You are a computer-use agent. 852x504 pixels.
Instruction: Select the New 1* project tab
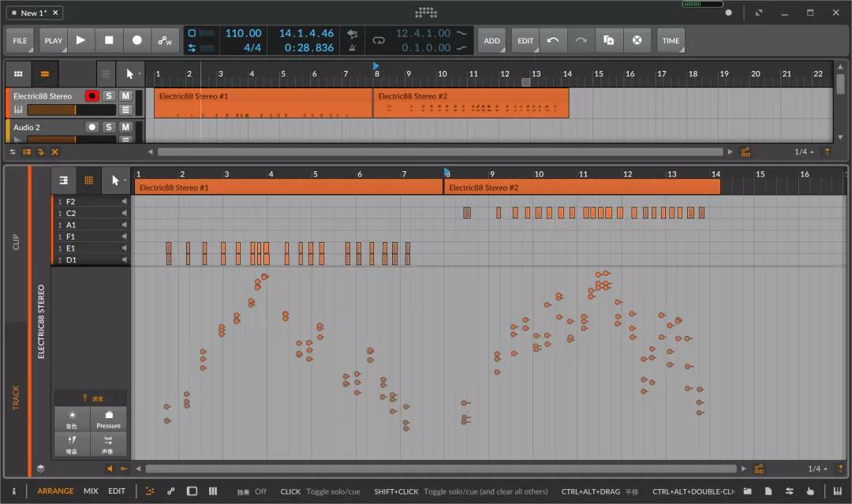point(34,13)
